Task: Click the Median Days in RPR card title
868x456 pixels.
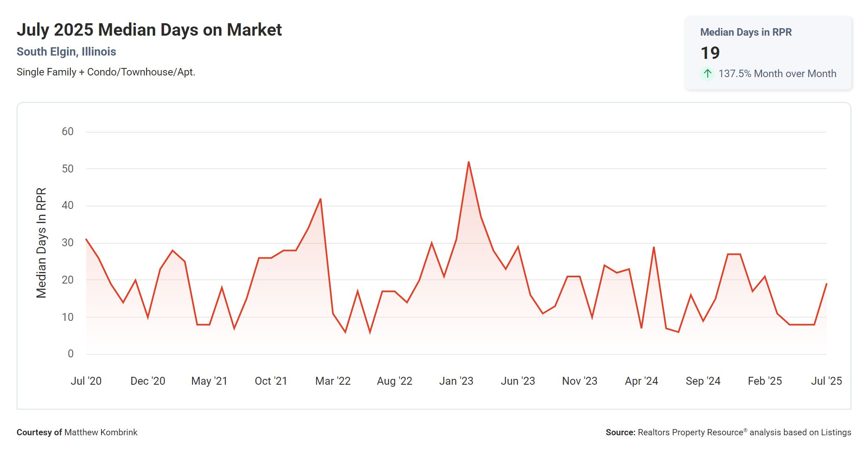Action: tap(745, 32)
